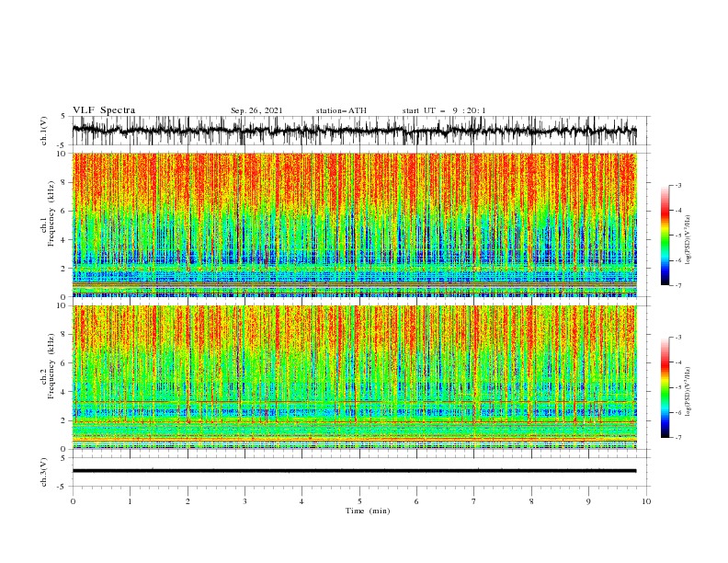Viewport: 728px width, 563px height.
Task: Click the "ch.3(V)" axis label
Action: pyautogui.click(x=44, y=472)
